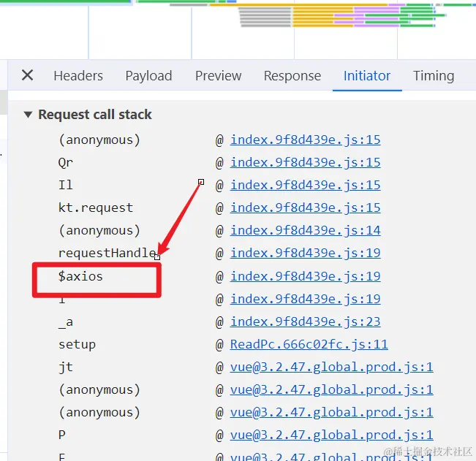Viewport: 476px width, 461px height.
Task: Open vue global prod link for P
Action: point(331,435)
